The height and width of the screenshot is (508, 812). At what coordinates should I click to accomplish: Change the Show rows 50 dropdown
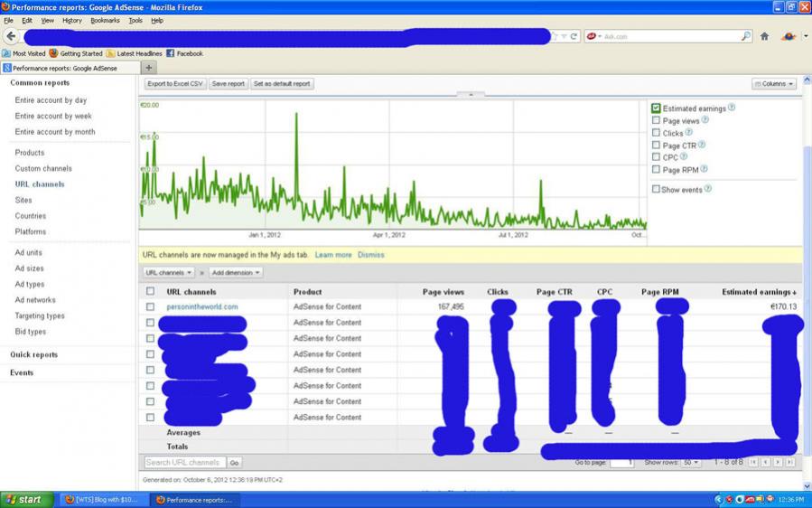(691, 462)
